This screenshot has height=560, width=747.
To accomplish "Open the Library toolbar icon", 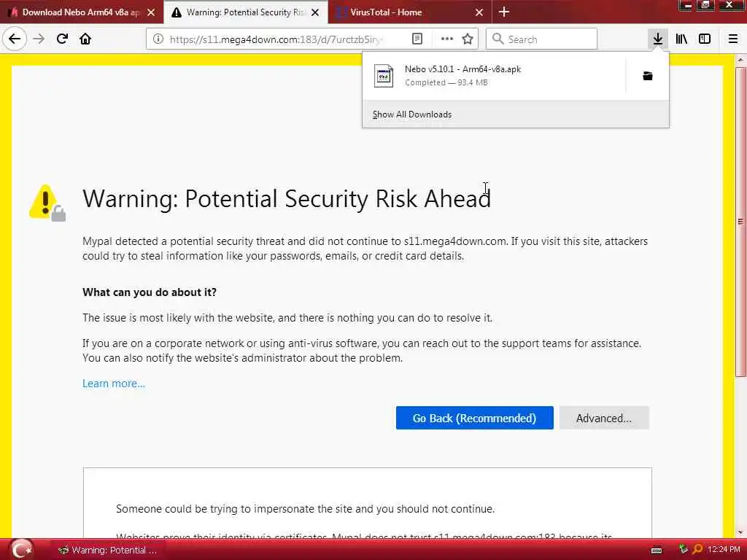I will 681,39.
